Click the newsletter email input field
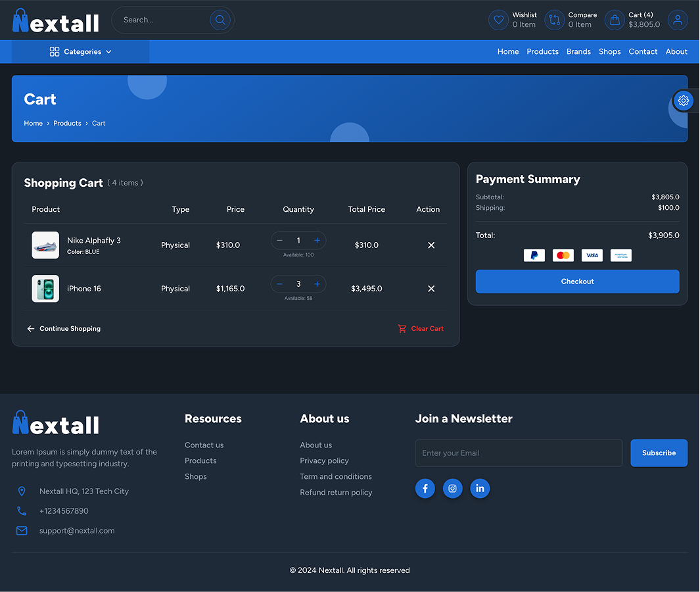 point(519,453)
